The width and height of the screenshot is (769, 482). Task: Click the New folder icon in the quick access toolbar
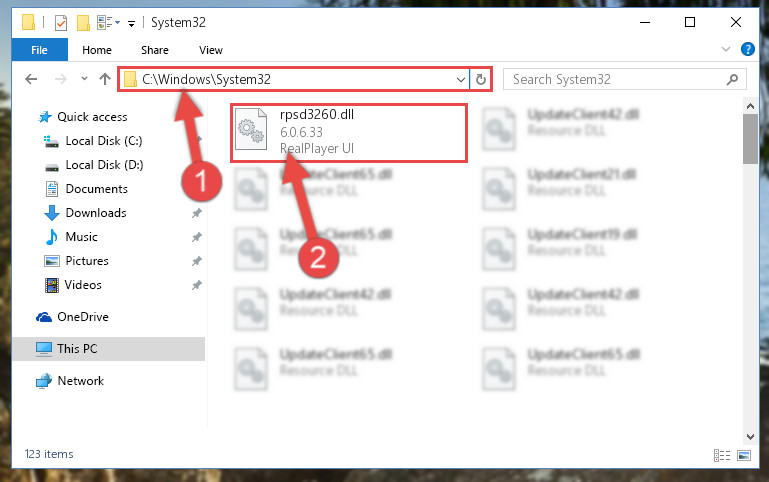pyautogui.click(x=83, y=23)
